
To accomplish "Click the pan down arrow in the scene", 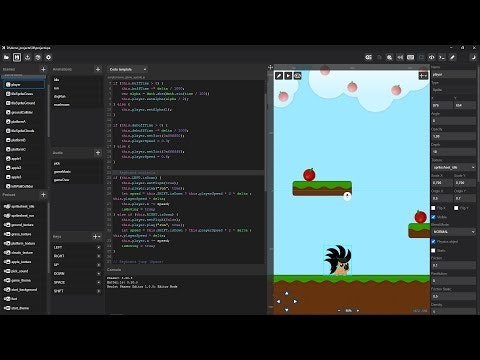I will pyautogui.click(x=286, y=310).
